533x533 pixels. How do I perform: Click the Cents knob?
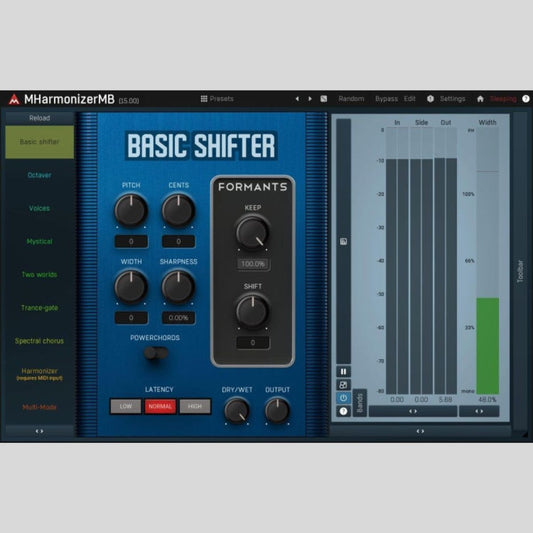pos(178,210)
